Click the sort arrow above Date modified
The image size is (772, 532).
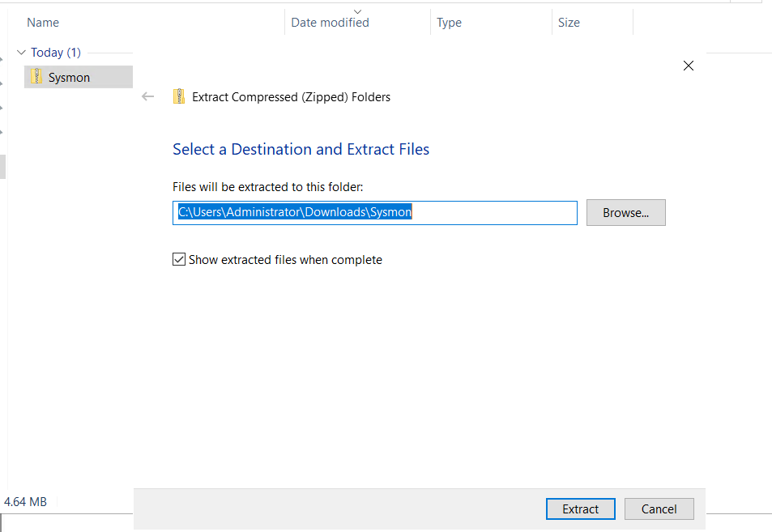358,11
